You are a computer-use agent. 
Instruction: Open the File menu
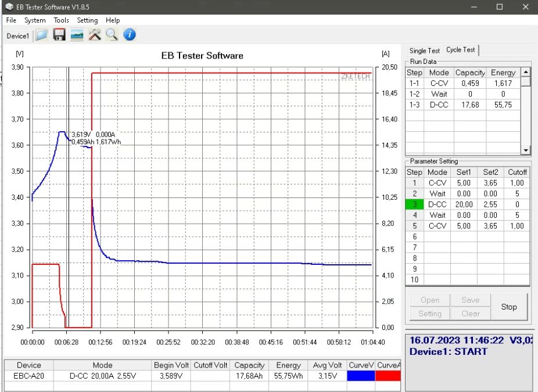click(11, 20)
